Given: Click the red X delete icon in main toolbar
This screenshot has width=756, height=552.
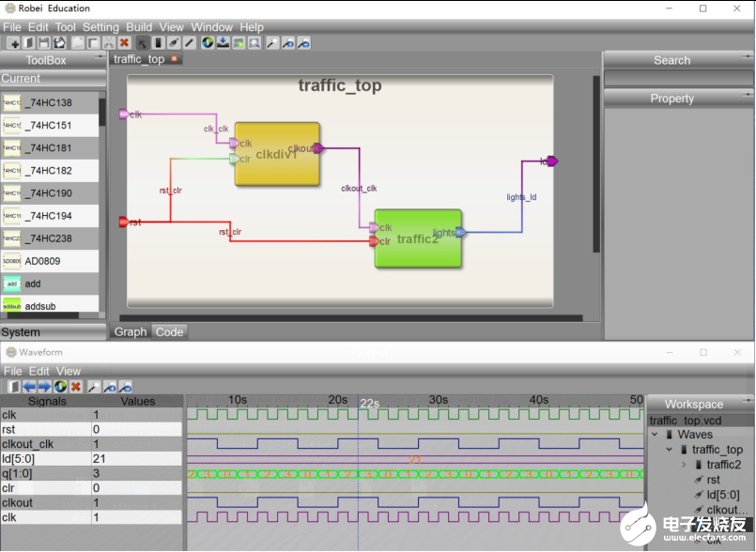Looking at the screenshot, I should point(124,43).
